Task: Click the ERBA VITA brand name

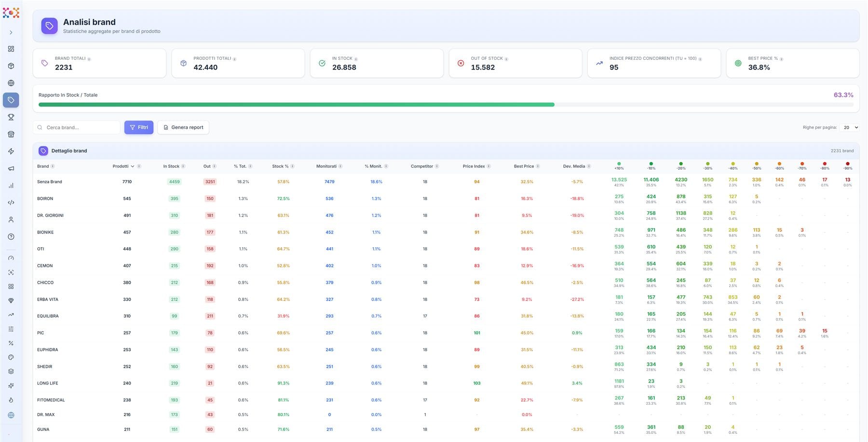Action: (x=48, y=300)
